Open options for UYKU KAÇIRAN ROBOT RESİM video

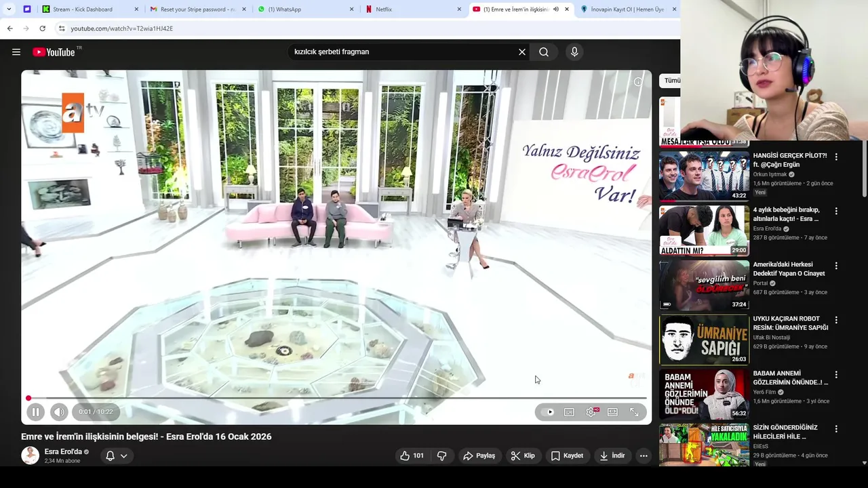[x=836, y=320]
